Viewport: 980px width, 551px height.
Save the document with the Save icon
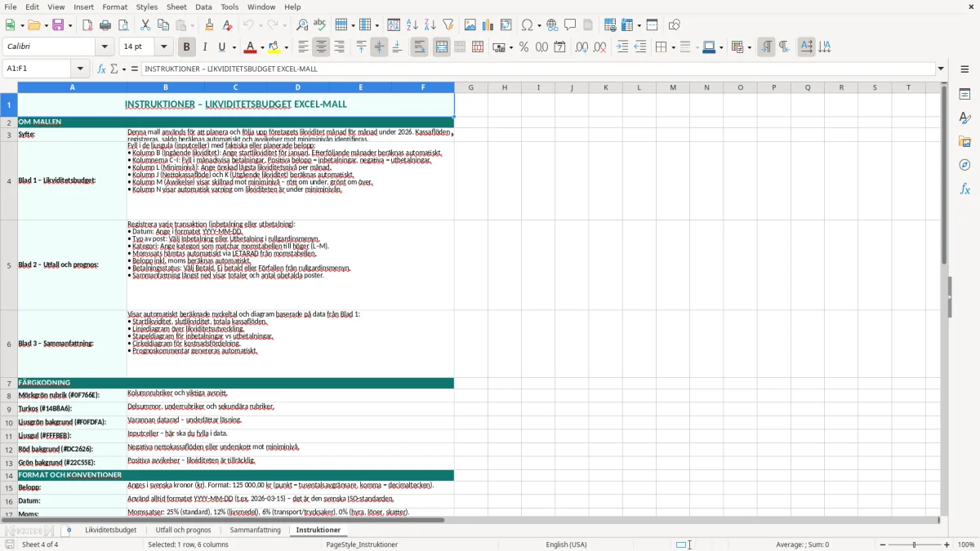(58, 25)
